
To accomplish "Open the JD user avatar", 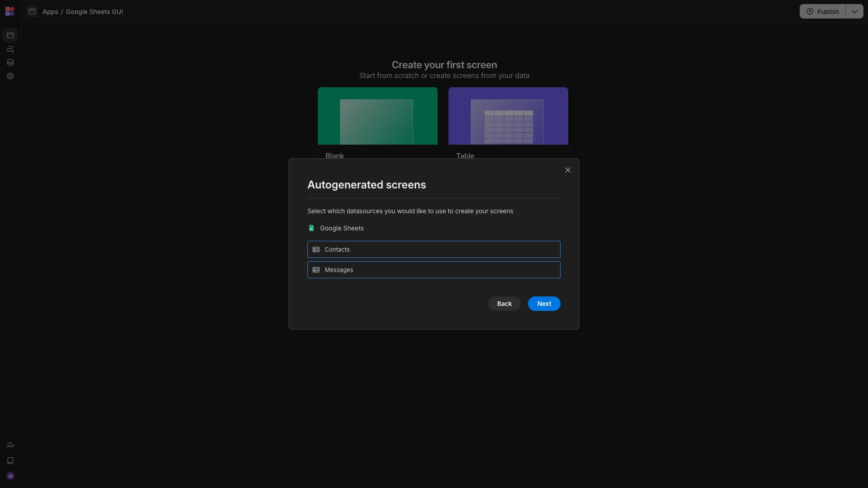I will point(10,476).
